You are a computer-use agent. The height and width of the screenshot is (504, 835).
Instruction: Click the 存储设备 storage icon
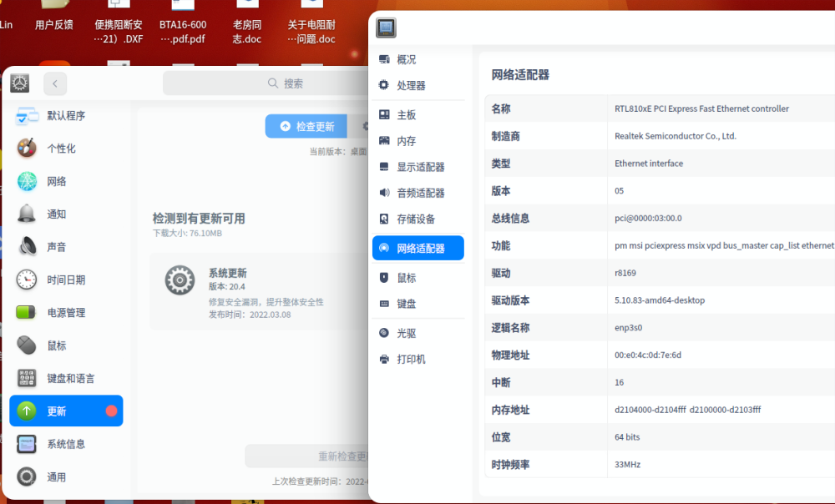click(384, 219)
